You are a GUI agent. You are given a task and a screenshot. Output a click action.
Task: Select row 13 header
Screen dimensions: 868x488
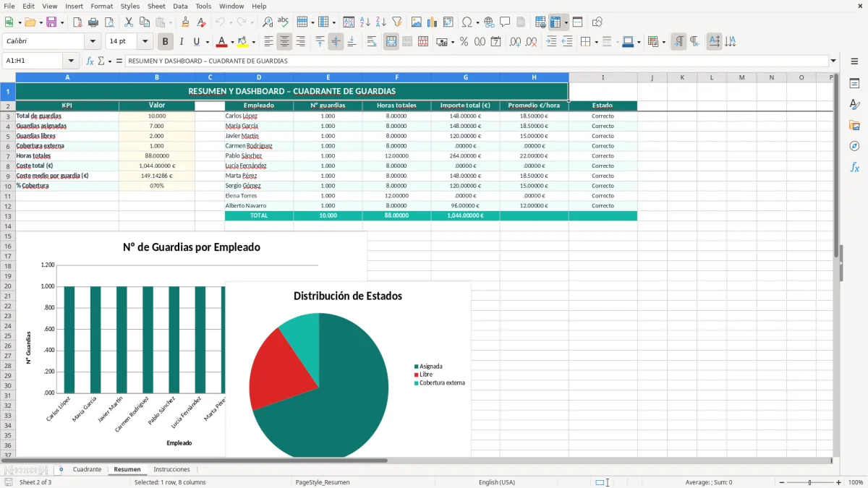coord(7,216)
